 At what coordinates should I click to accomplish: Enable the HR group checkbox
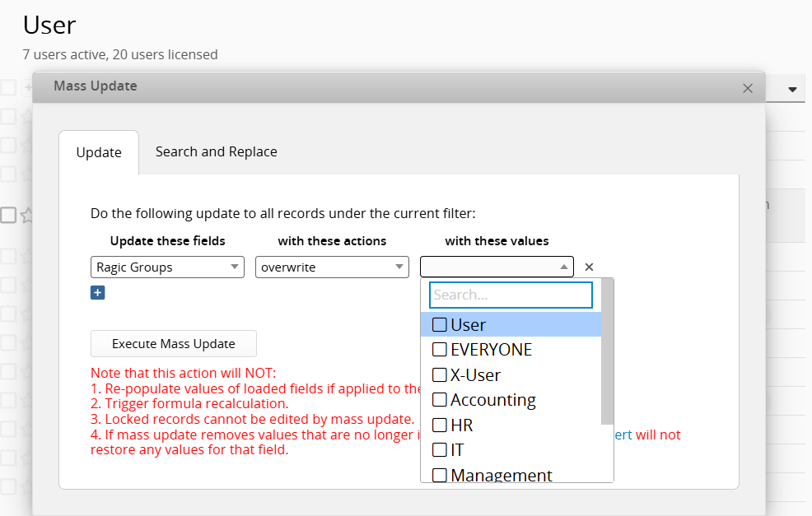(440, 425)
